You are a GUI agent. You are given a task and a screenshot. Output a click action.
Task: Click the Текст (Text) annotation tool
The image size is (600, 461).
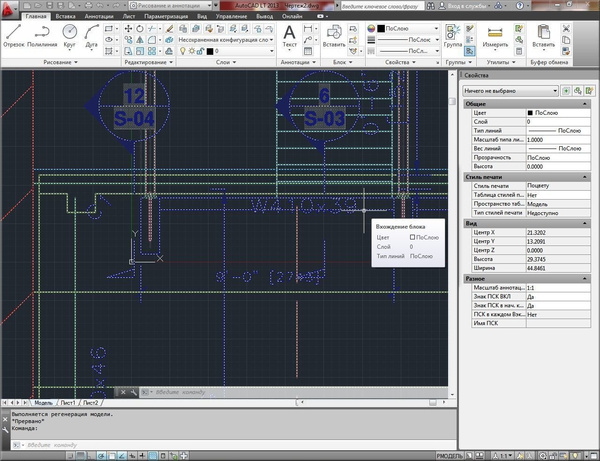click(290, 34)
